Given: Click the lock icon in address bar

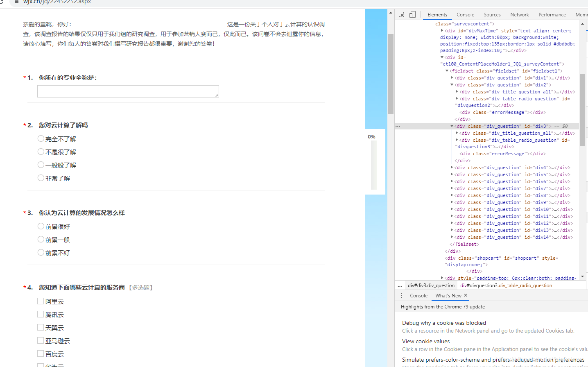Looking at the screenshot, I should (x=16, y=2).
